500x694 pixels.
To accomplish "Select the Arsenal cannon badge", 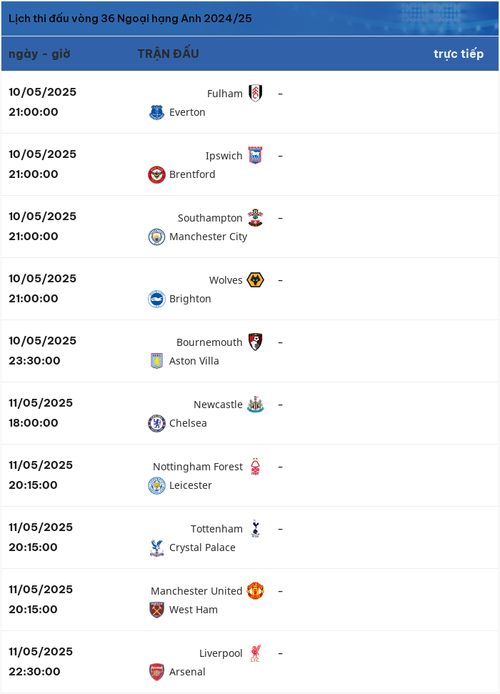I will pos(157,672).
